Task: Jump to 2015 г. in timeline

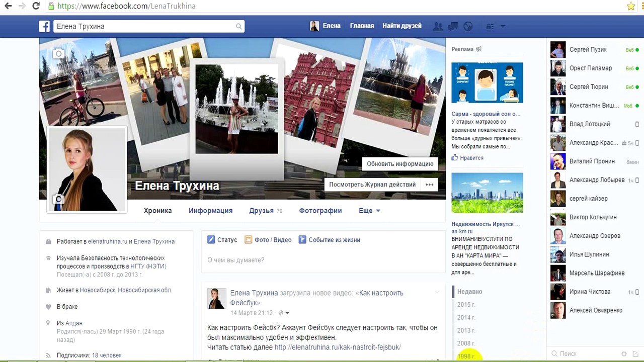Action: (466, 305)
